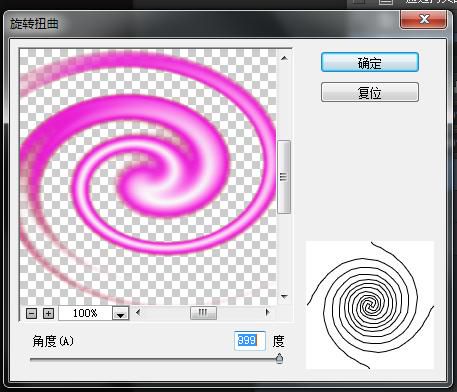Click the pink swirl preview image
This screenshot has width=457, height=392.
pos(148,177)
